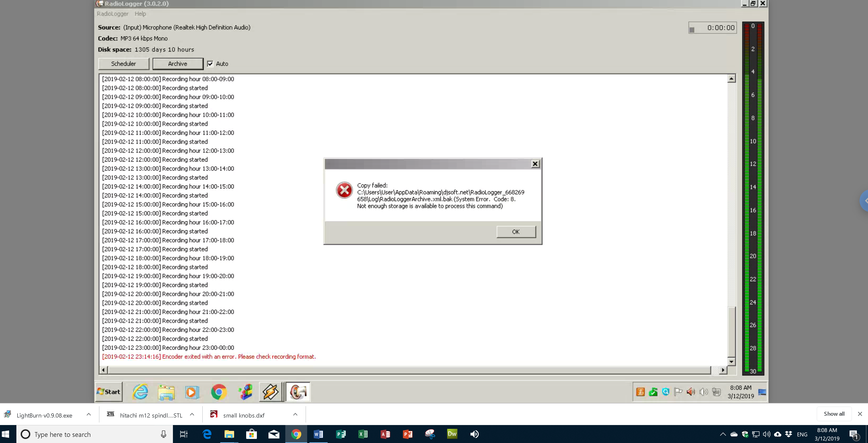Viewport: 868px width, 443px height.
Task: Select the log line Recording hour 23:00-00:00
Action: point(168,348)
